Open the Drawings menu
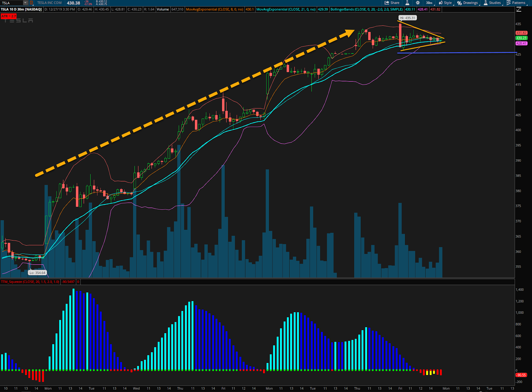532x392 pixels. tap(468, 3)
